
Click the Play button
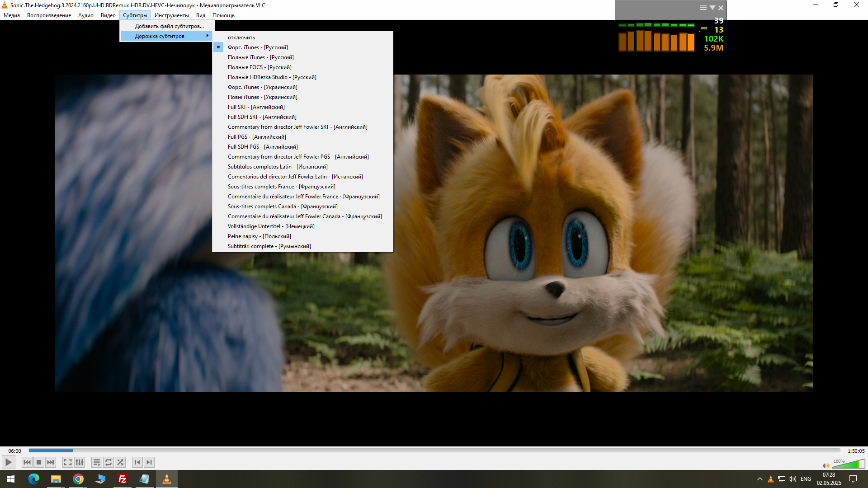(x=8, y=462)
